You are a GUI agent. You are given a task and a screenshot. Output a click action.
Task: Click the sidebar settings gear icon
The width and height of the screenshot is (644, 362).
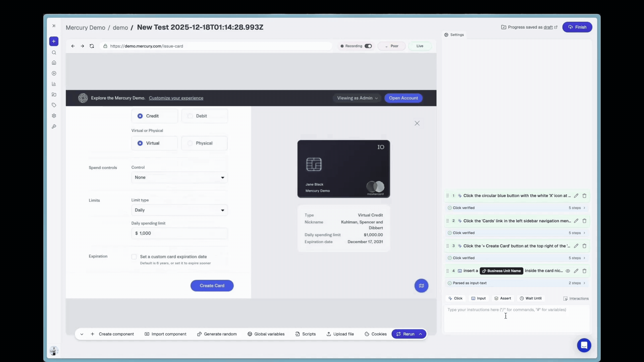point(54,116)
